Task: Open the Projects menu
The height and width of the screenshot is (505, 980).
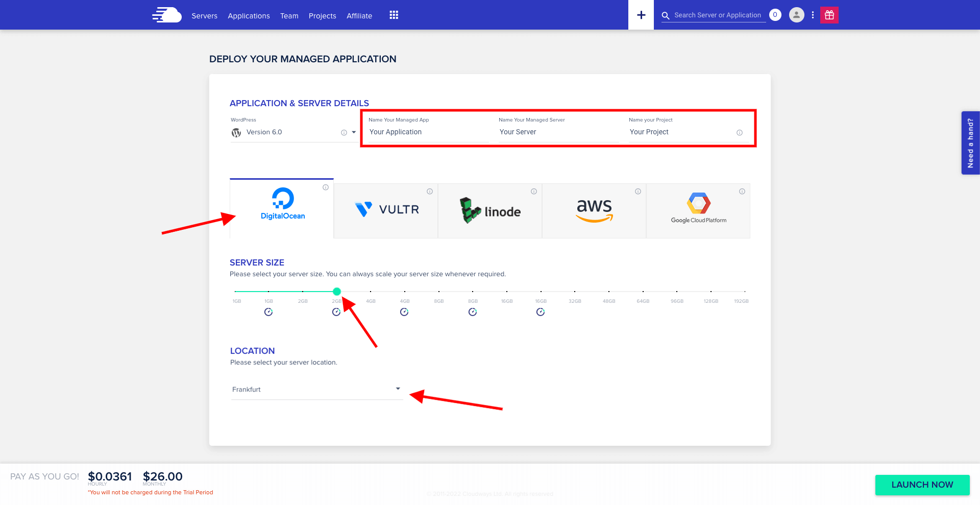Action: (x=322, y=16)
